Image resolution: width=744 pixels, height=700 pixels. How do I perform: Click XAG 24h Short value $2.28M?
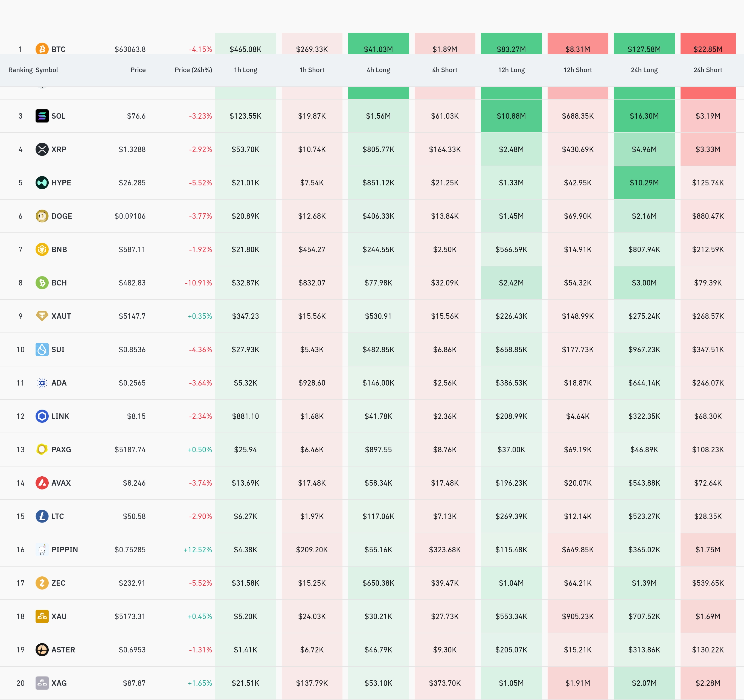point(708,683)
